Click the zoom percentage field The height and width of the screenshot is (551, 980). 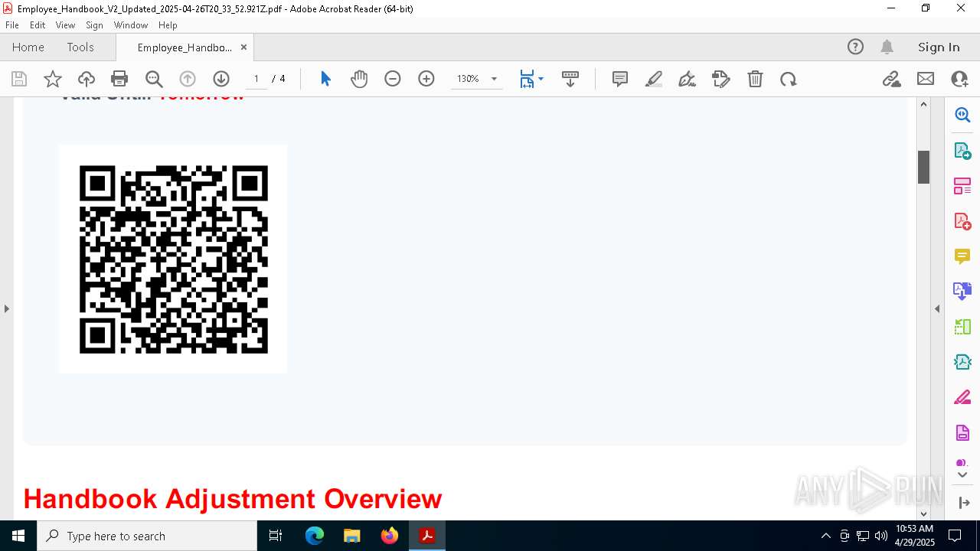click(x=468, y=79)
